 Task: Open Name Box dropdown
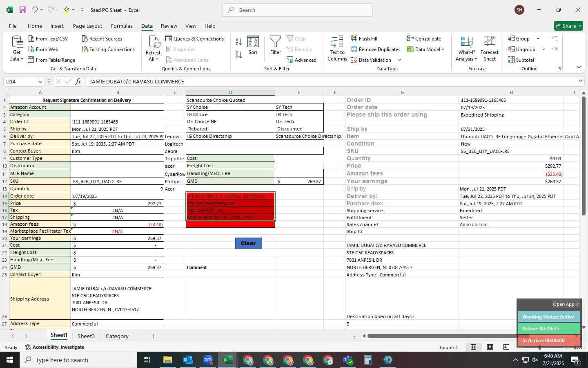[40, 81]
